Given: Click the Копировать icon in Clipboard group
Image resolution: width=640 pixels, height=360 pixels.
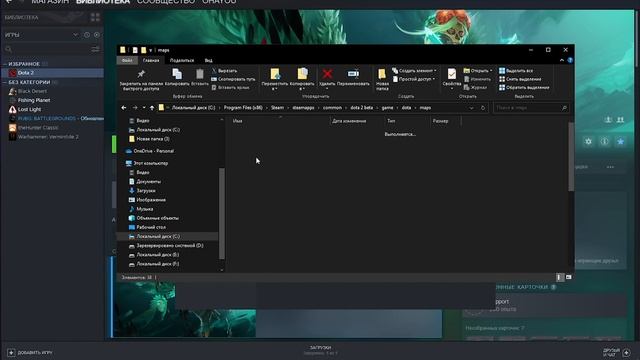Looking at the screenshot, I should pyautogui.click(x=177, y=74).
